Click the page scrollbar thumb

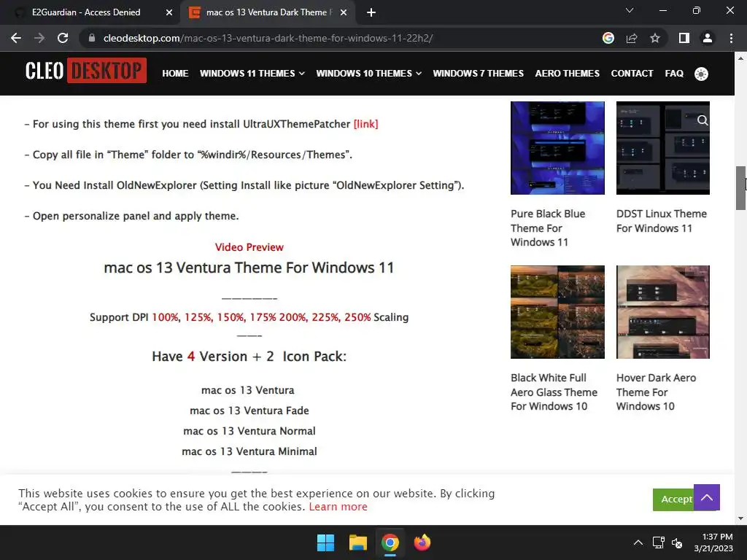coord(740,188)
